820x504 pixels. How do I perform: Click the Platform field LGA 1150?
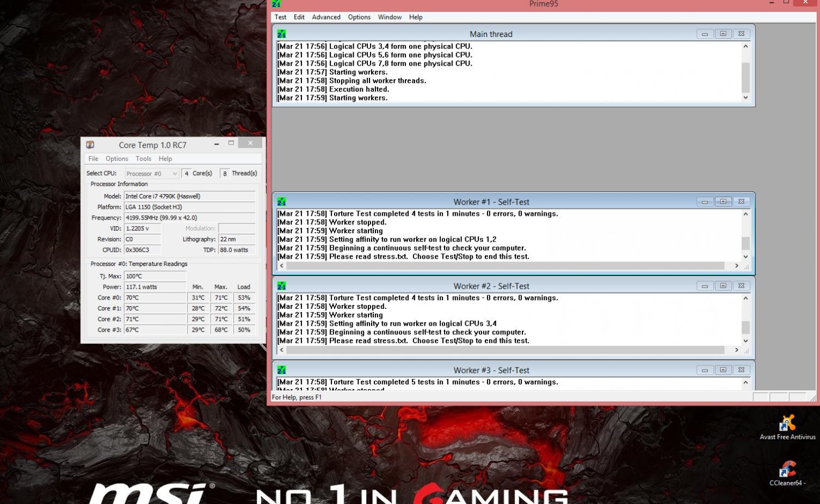(189, 207)
